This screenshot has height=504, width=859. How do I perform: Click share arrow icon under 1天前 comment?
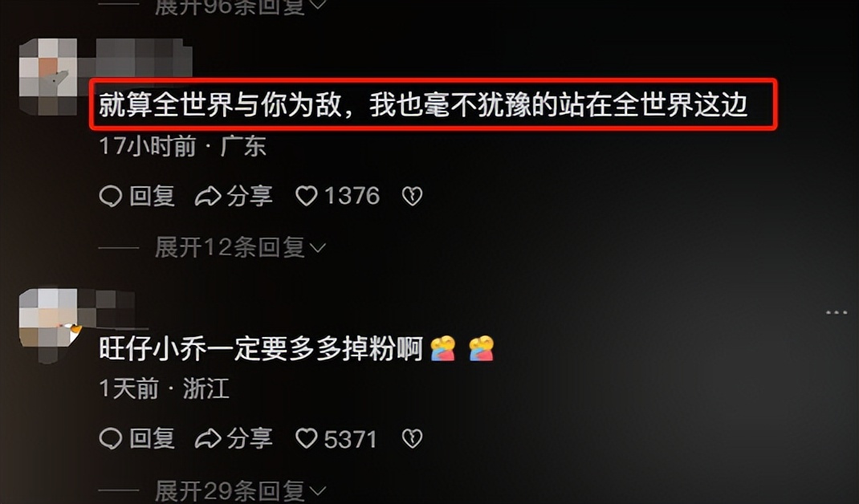click(x=208, y=439)
